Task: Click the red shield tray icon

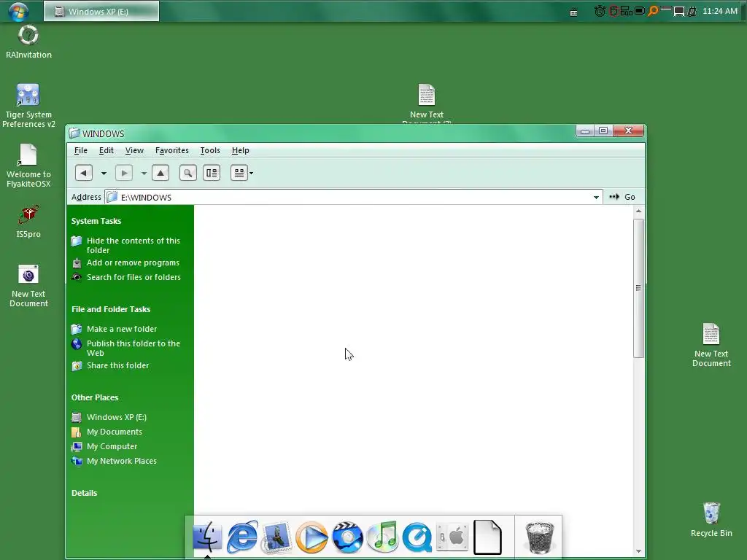Action: [614, 11]
